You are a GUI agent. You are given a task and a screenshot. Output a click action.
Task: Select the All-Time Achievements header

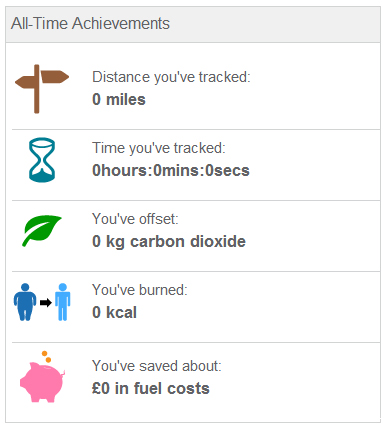pos(90,24)
